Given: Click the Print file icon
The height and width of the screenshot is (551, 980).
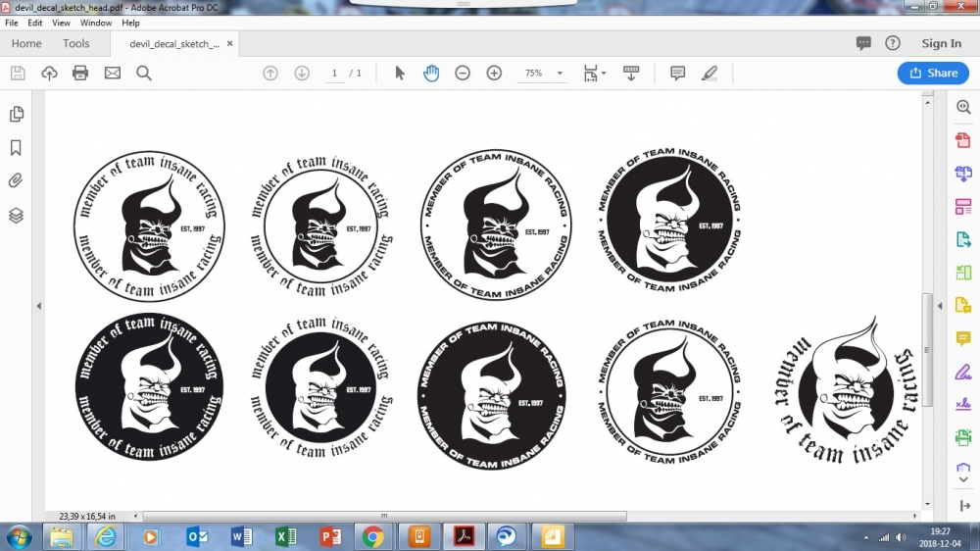Looking at the screenshot, I should pyautogui.click(x=80, y=74).
